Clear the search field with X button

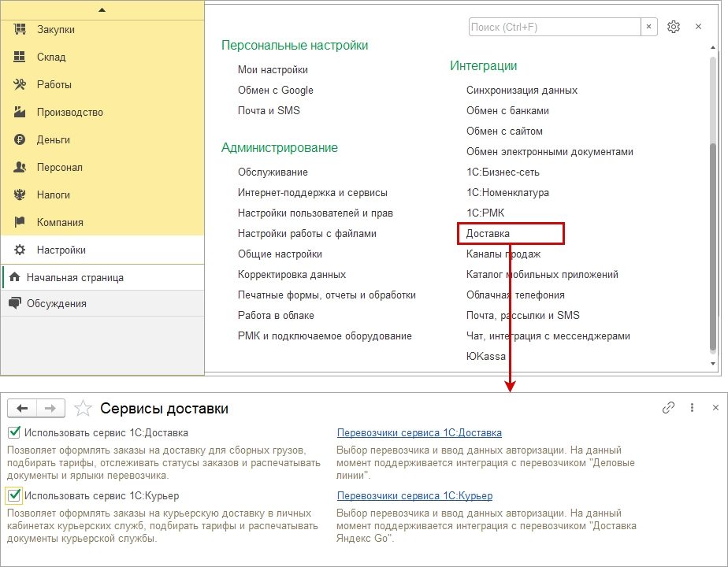[648, 27]
